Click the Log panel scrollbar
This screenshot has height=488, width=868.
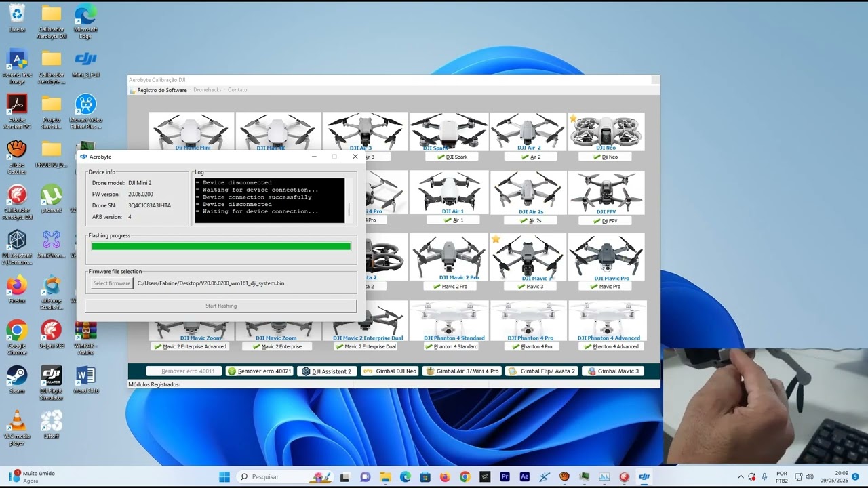click(x=349, y=201)
